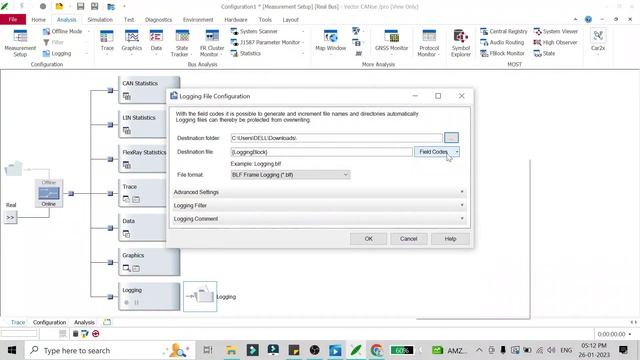
Task: Click the browse button for destination folder
Action: point(451,138)
